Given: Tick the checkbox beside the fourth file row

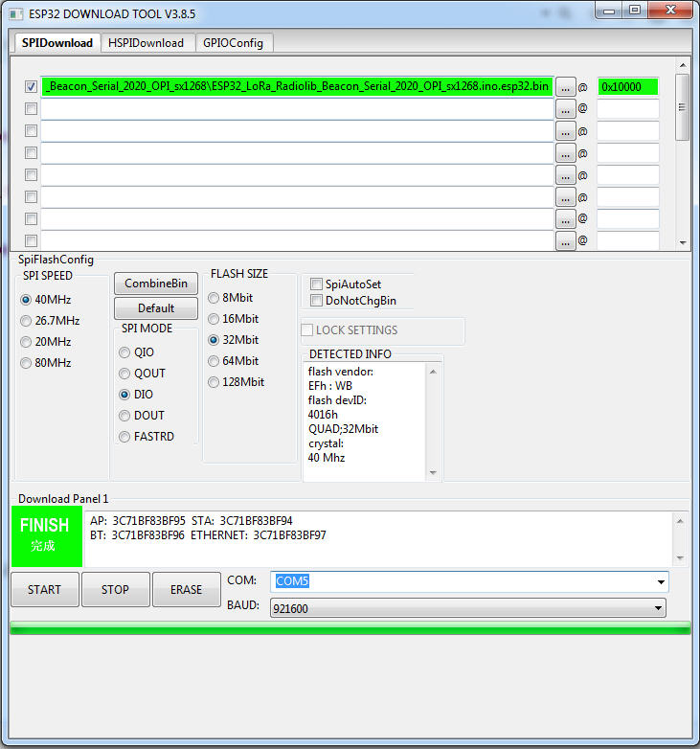Looking at the screenshot, I should [31, 153].
